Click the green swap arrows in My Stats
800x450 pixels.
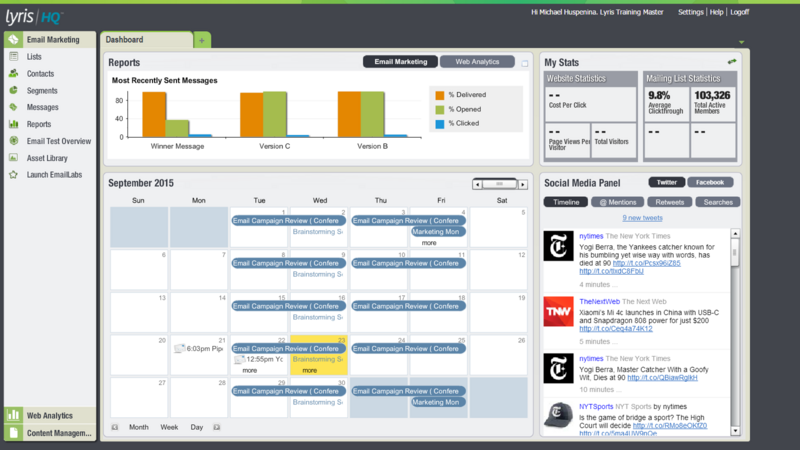tap(732, 62)
